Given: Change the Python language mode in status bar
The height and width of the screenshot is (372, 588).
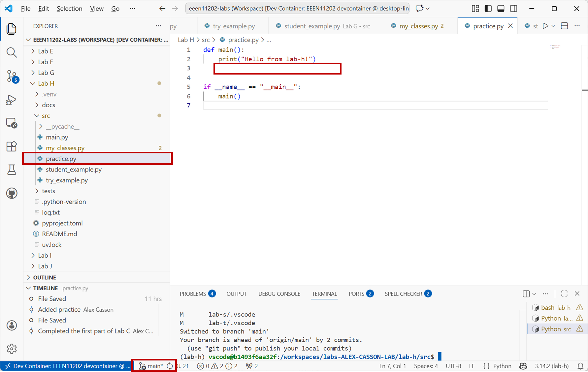Looking at the screenshot, I should pos(502,366).
